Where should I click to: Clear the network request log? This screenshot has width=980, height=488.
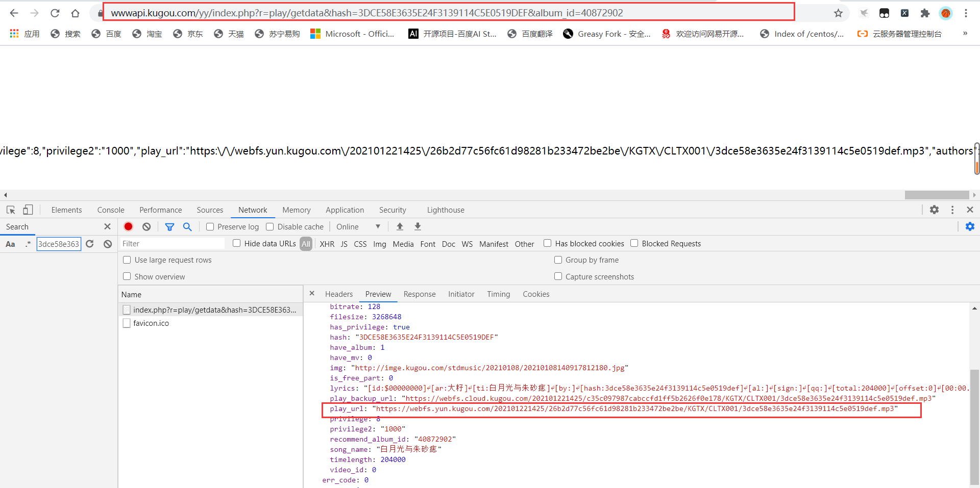(x=146, y=226)
